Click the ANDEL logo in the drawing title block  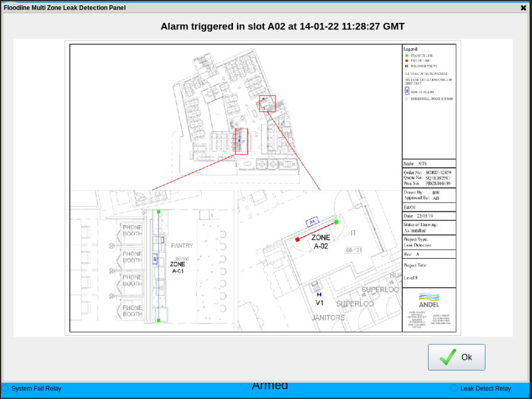pos(429,300)
